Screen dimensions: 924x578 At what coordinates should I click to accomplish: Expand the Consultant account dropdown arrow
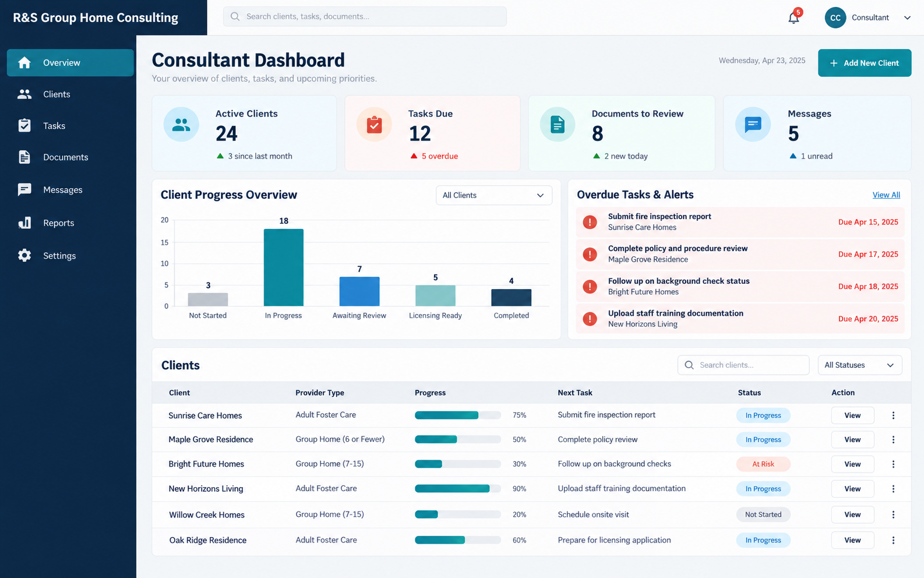(x=907, y=17)
